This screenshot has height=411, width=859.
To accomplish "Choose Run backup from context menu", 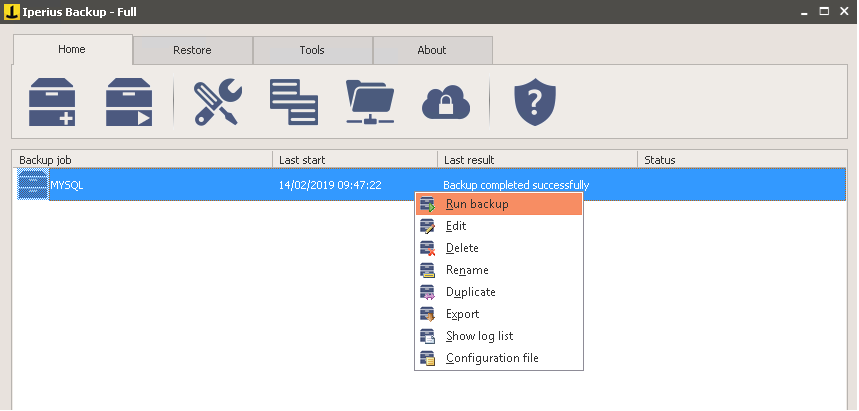I will tap(499, 204).
